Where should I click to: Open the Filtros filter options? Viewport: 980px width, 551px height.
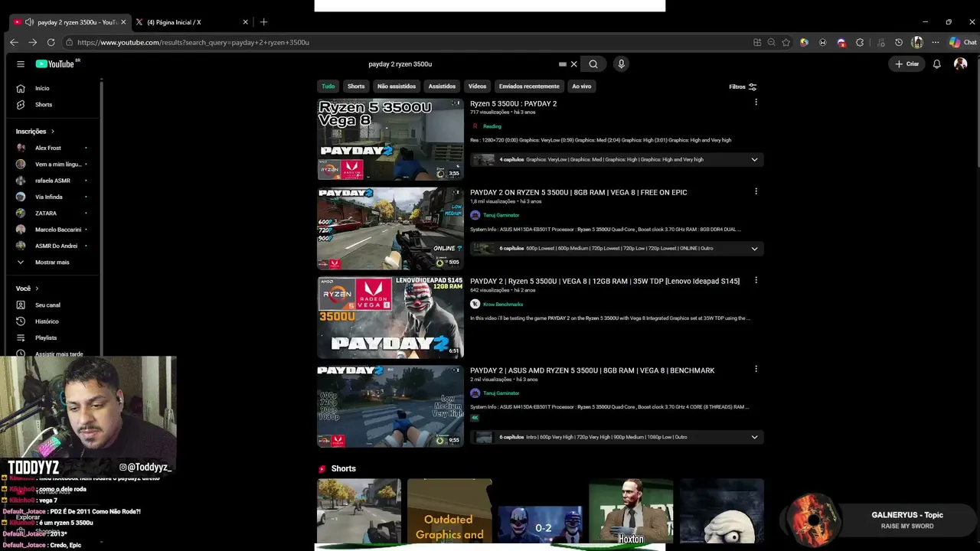743,87
